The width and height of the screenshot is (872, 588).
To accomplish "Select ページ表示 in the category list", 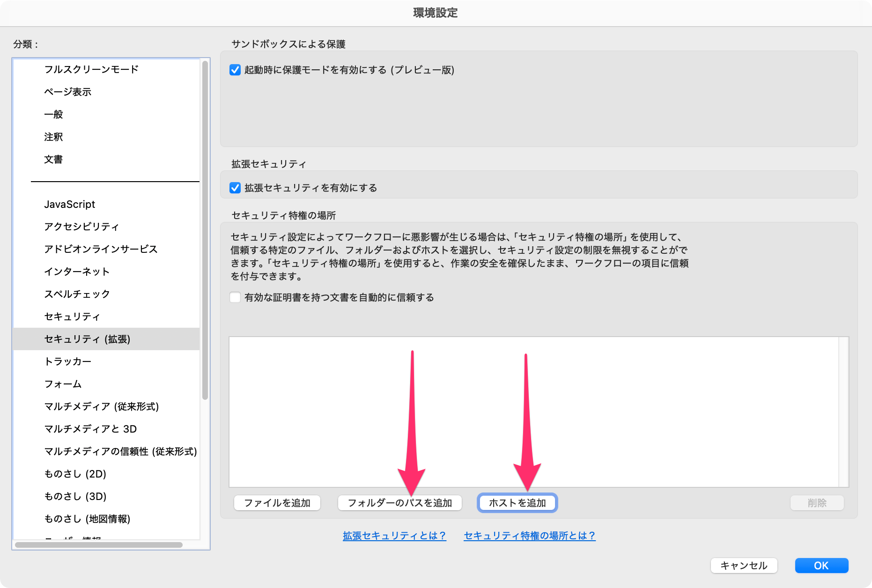I will 67,91.
